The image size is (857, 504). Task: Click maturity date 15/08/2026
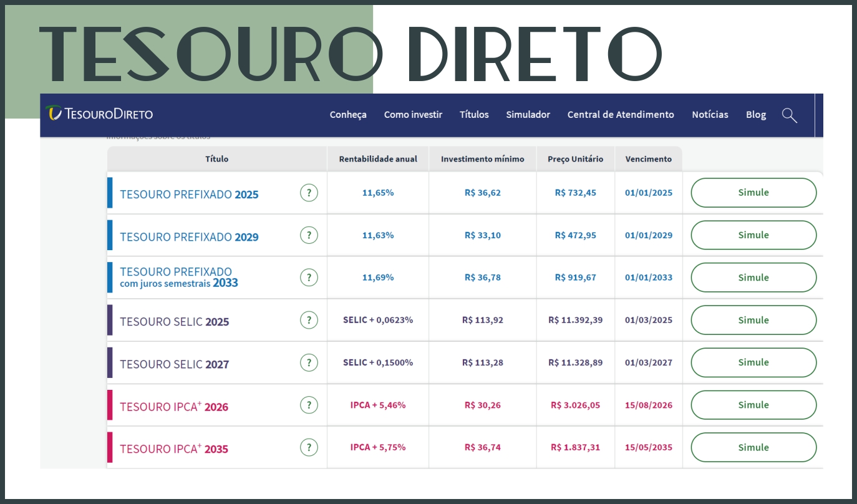pos(649,405)
